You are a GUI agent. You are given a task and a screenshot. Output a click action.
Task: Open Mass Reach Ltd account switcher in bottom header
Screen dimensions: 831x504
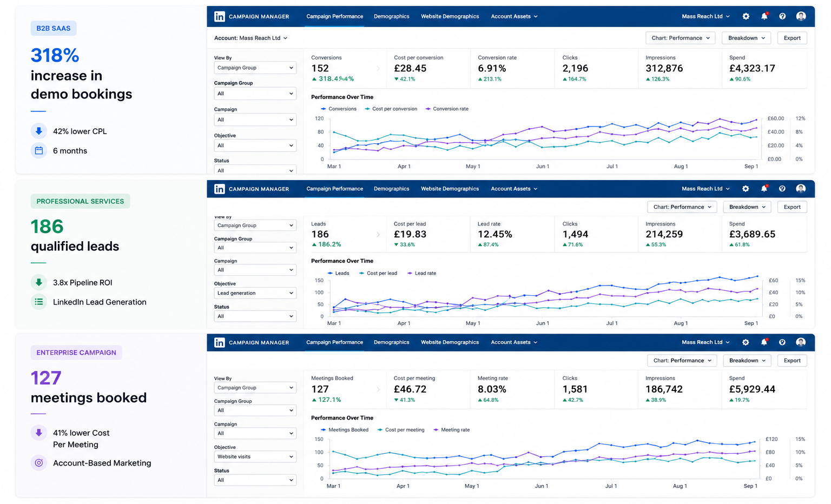coord(705,342)
